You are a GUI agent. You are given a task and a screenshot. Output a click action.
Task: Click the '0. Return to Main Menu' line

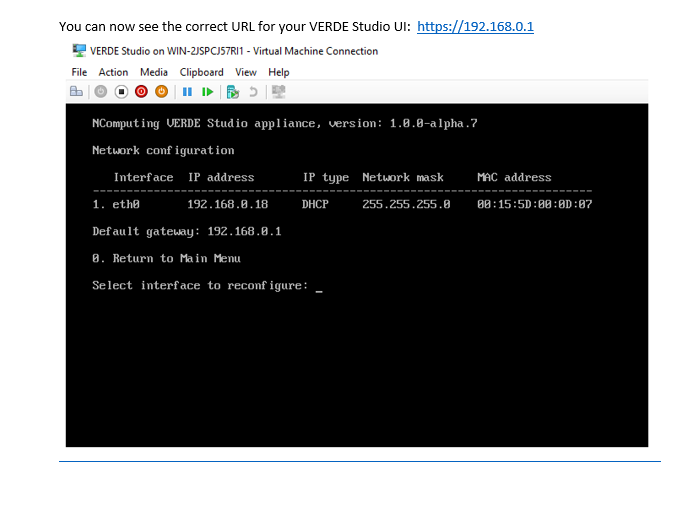[166, 259]
